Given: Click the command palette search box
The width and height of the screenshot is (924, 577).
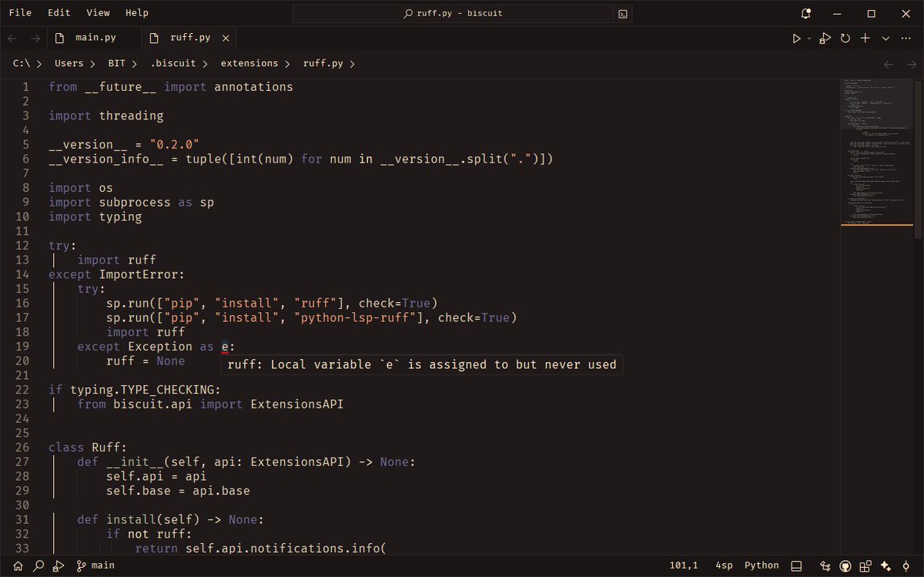Looking at the screenshot, I should (453, 14).
